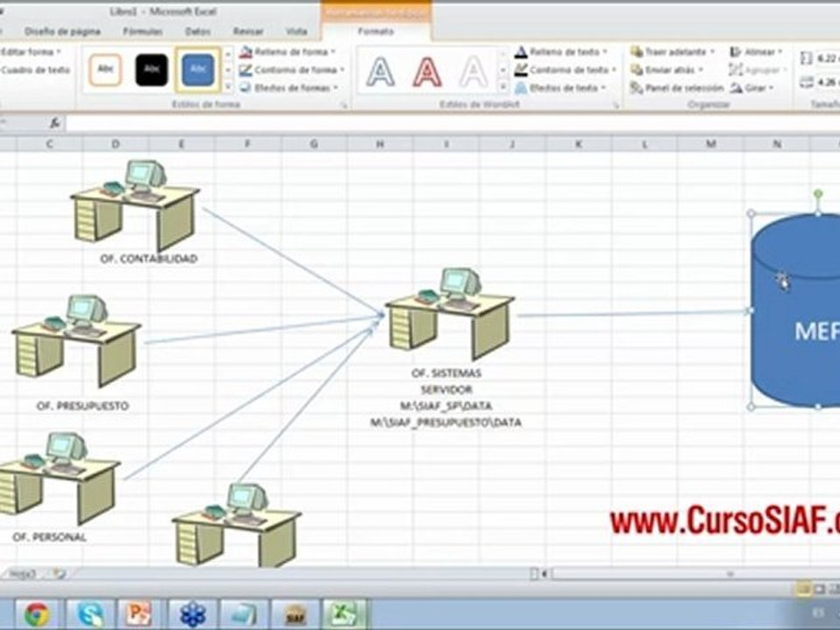Open Panel de selección
This screenshot has width=840, height=630.
tap(677, 87)
